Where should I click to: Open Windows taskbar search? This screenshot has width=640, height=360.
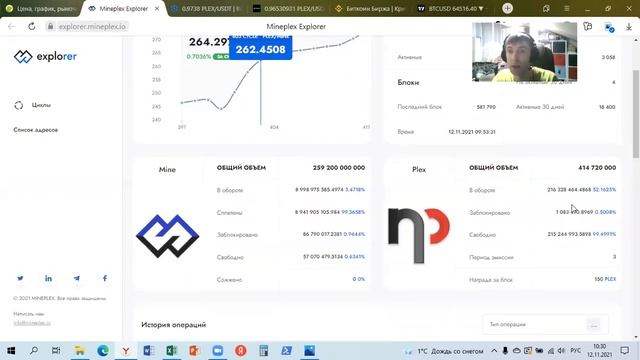[34, 351]
